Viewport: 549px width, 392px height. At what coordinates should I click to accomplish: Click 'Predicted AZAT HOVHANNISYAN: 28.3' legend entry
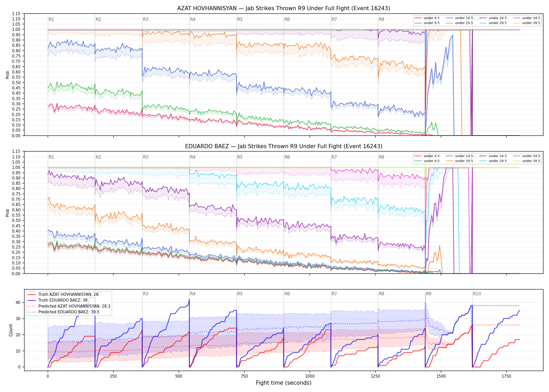(69, 306)
